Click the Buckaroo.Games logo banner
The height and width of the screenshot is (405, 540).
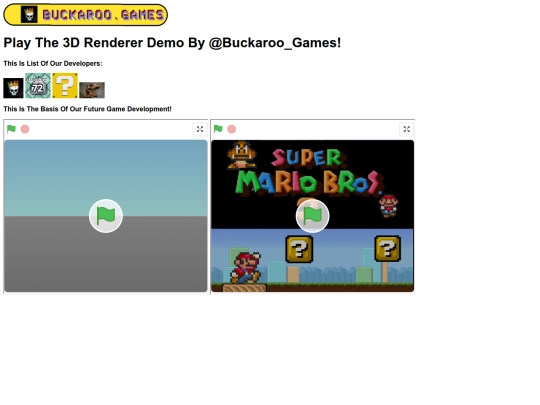pos(85,15)
